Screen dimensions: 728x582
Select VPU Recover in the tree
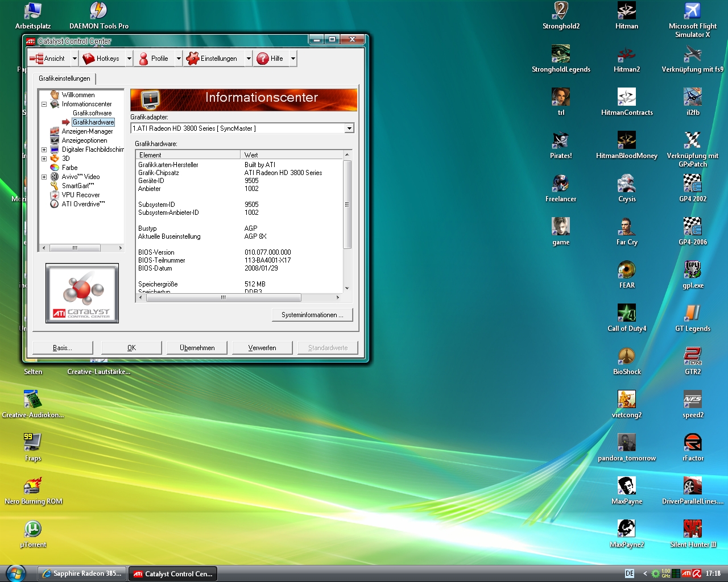(81, 195)
